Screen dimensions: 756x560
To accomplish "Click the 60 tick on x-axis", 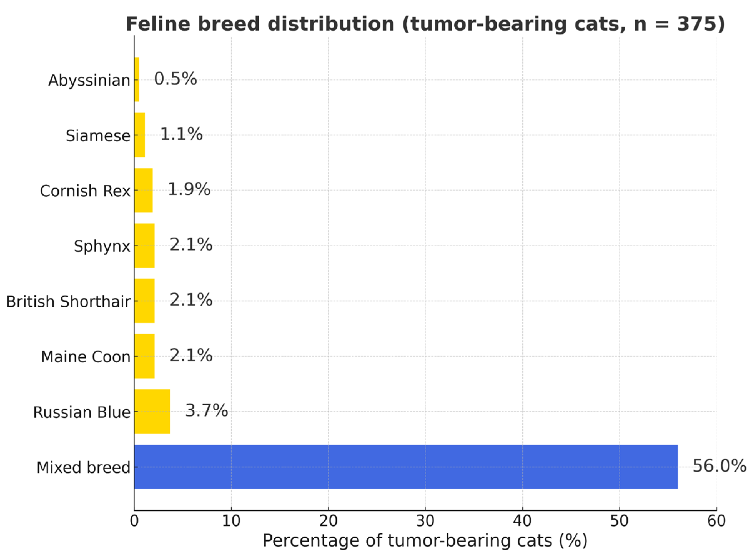I will point(716,521).
